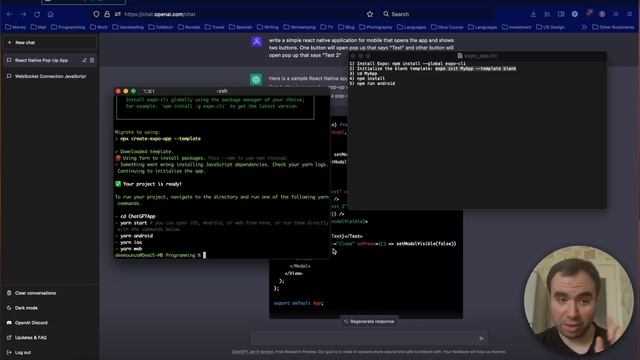Open the Photography bookmarks folder
640x360 pixels.
click(x=376, y=27)
